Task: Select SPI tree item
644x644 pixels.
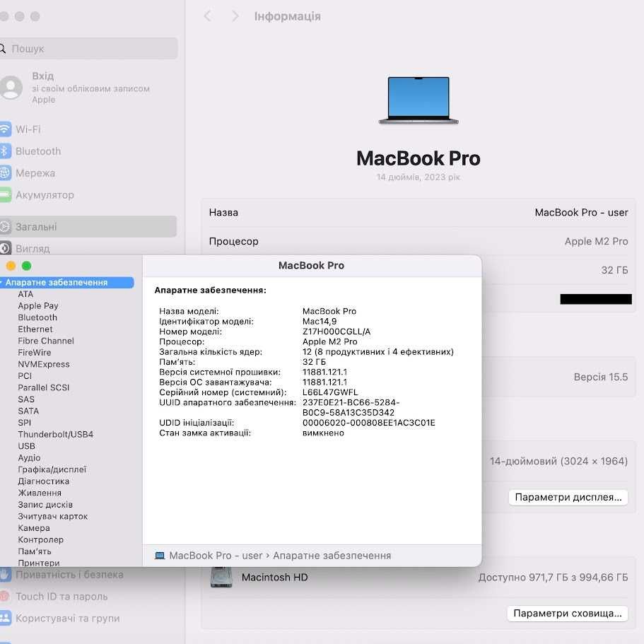Action: (x=24, y=423)
